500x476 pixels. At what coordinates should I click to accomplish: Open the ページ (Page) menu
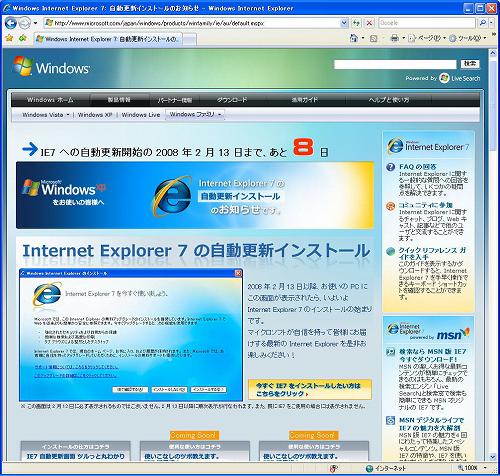427,38
